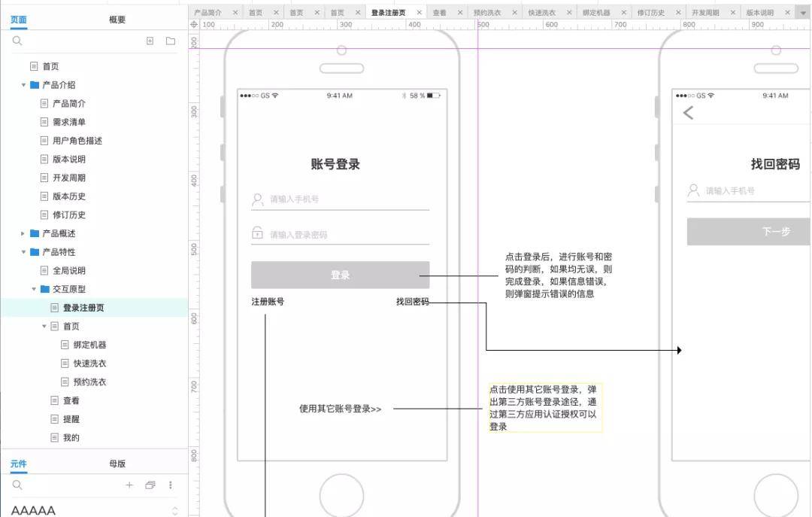Screen dimensions: 812x517
Task: Select the 注册账号 link in mockup
Action: 268,301
